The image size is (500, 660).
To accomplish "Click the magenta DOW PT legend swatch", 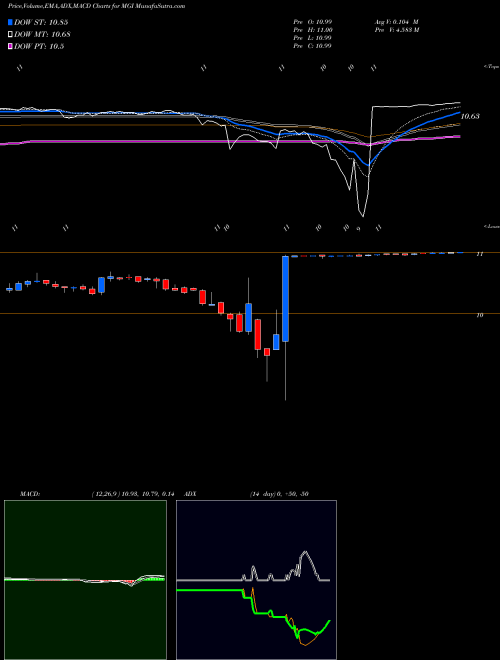I will (10, 46).
